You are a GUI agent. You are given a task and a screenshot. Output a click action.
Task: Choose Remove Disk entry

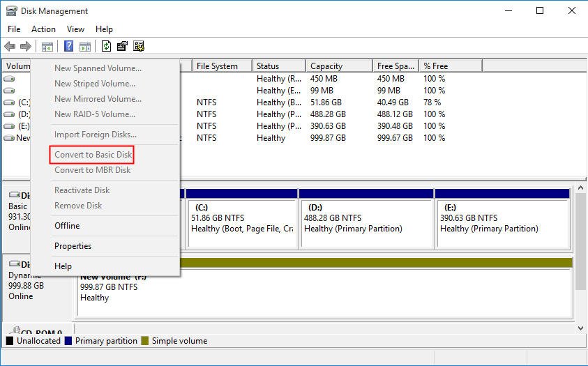[x=78, y=206]
